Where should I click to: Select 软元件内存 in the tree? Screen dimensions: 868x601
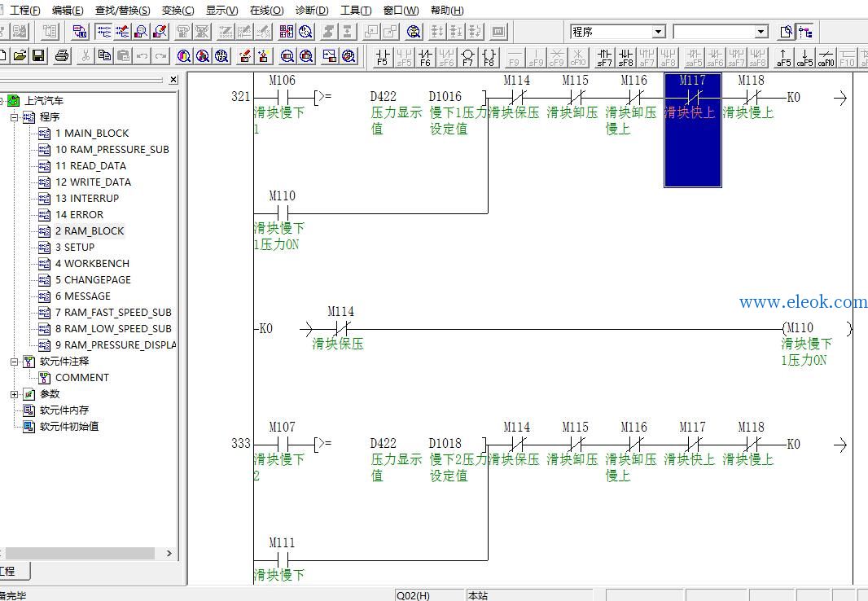64,410
